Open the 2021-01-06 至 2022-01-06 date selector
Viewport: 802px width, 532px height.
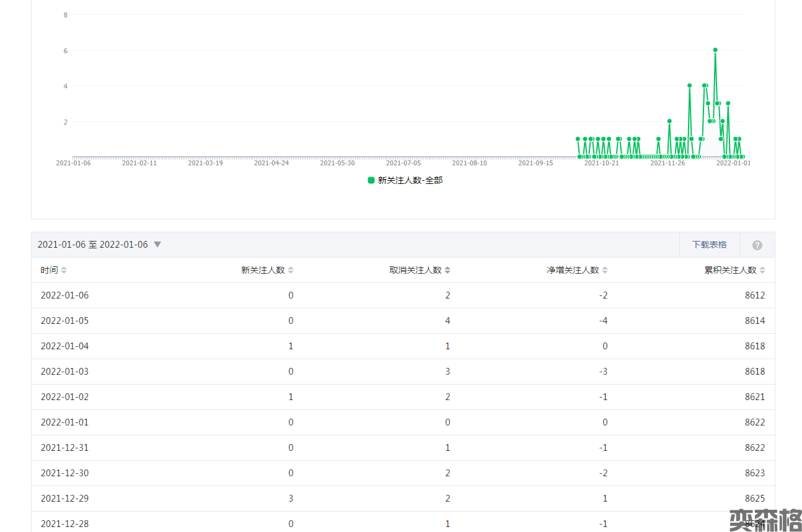click(x=93, y=245)
